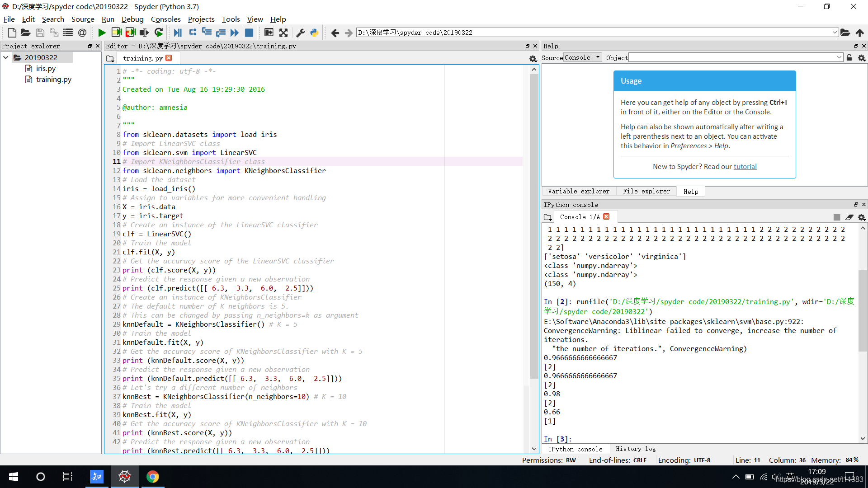This screenshot has height=488, width=868.
Task: Run cell and advance icon
Action: coord(131,33)
